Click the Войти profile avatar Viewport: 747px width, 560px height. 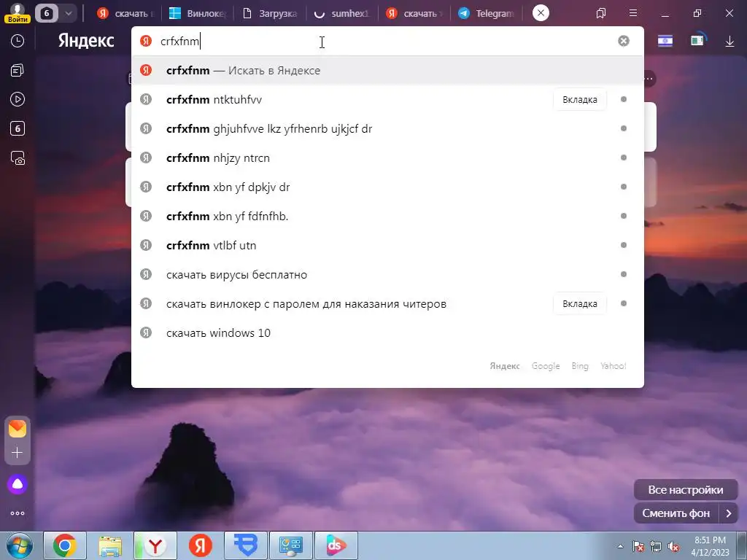[x=18, y=12]
